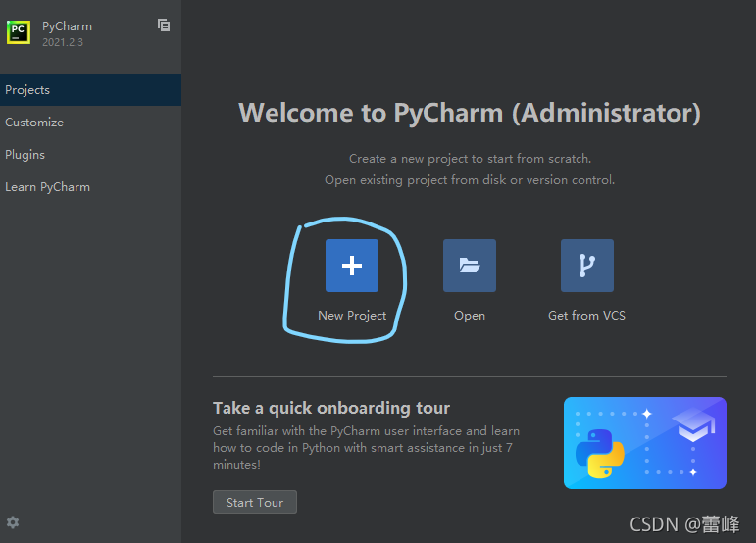Click the copy icon beside PyCharm title
This screenshot has height=543, width=756.
pos(164,25)
